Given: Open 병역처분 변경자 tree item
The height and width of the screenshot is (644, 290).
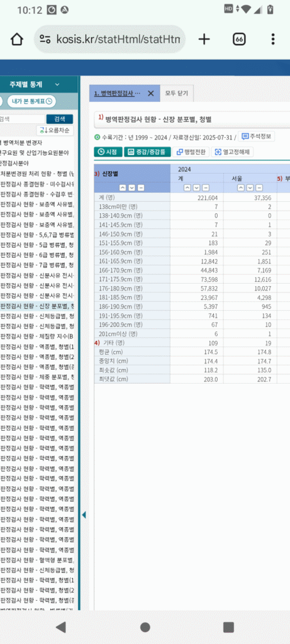Looking at the screenshot, I should point(22,143).
